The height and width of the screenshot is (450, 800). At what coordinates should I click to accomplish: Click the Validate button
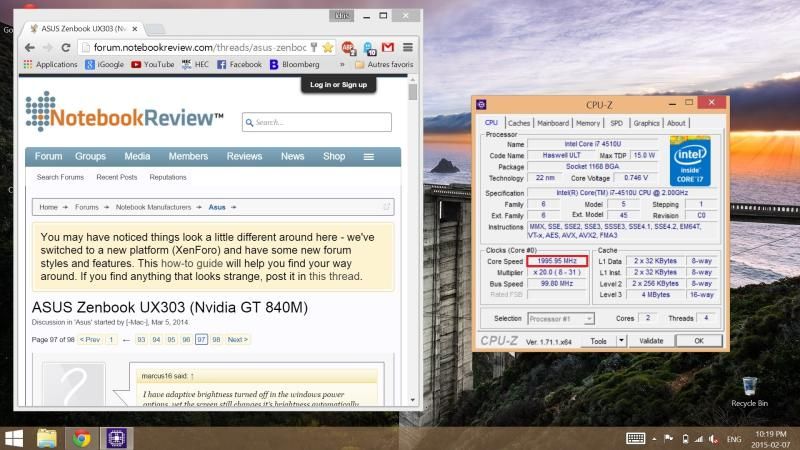coord(651,341)
